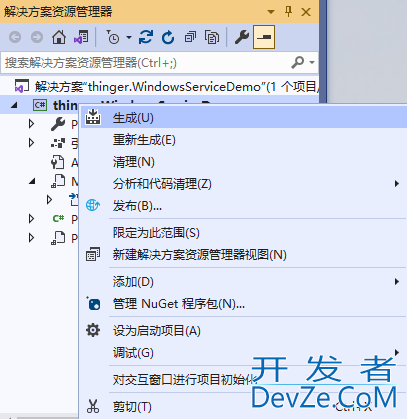407x419 pixels.
Task: Choose Build 生成(U) from context menu
Action: click(244, 118)
